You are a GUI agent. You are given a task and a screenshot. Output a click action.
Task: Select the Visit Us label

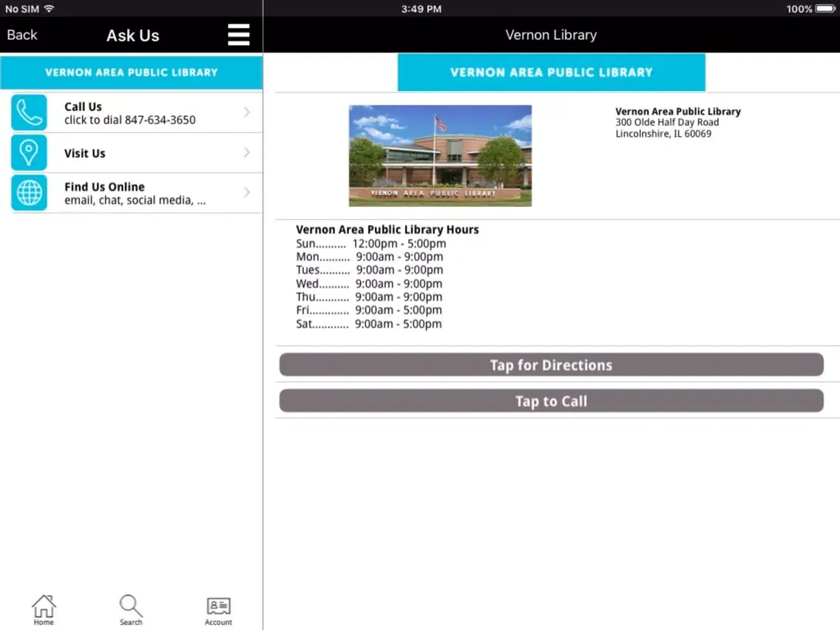coord(84,153)
